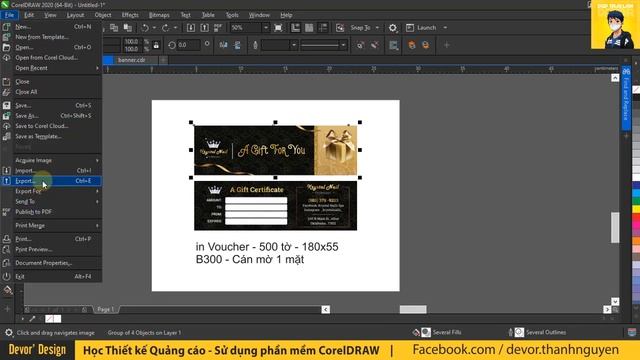The height and width of the screenshot is (360, 640).
Task: Choose Save As... in the File menu
Action: [51, 116]
